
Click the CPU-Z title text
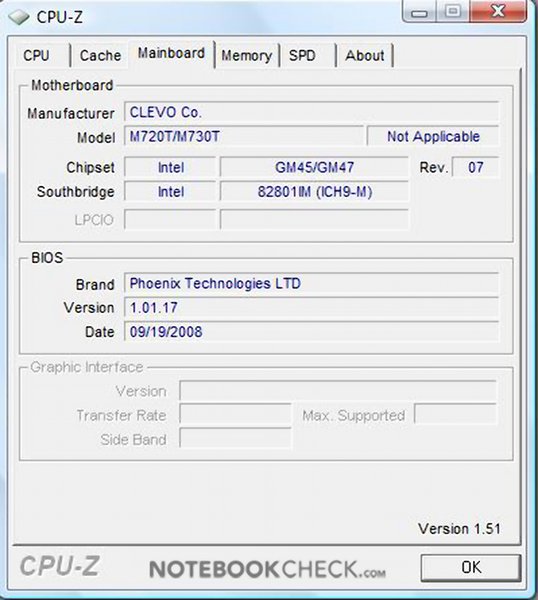(60, 17)
